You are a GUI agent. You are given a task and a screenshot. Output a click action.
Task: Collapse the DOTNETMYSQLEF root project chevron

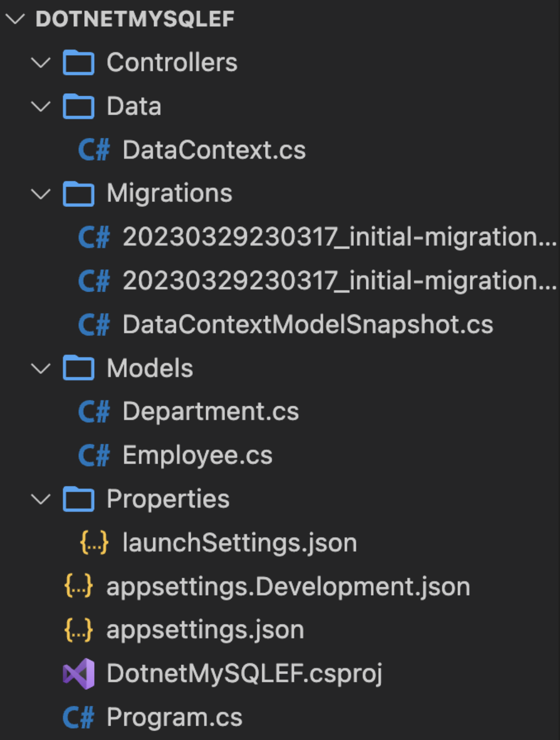click(15, 19)
